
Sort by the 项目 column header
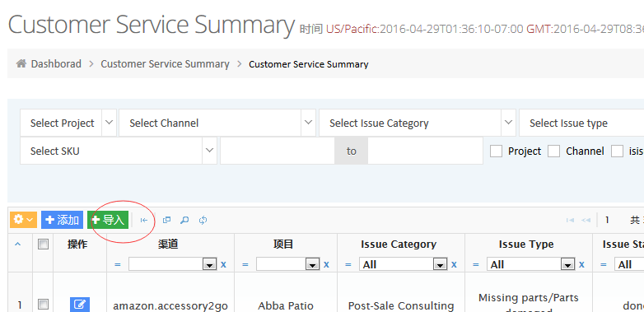click(283, 244)
